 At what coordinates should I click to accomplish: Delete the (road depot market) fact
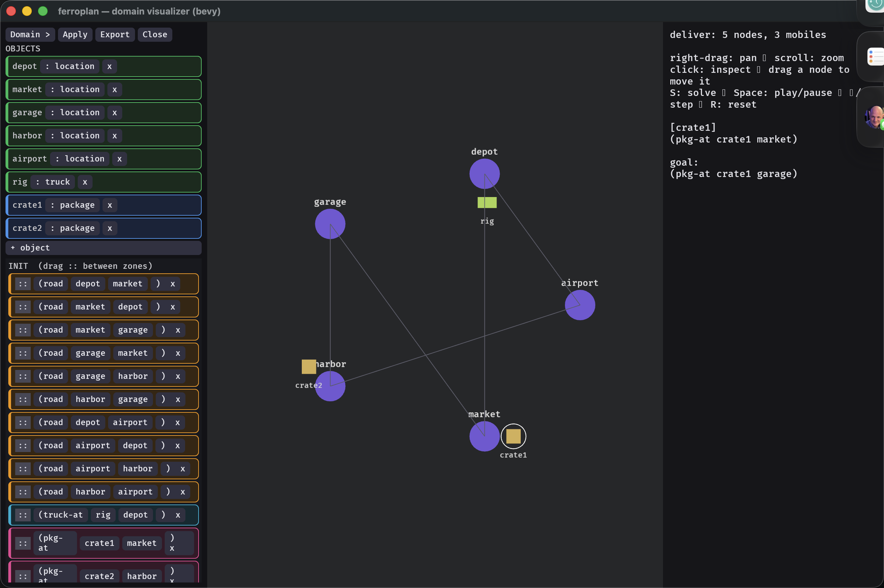coord(173,284)
